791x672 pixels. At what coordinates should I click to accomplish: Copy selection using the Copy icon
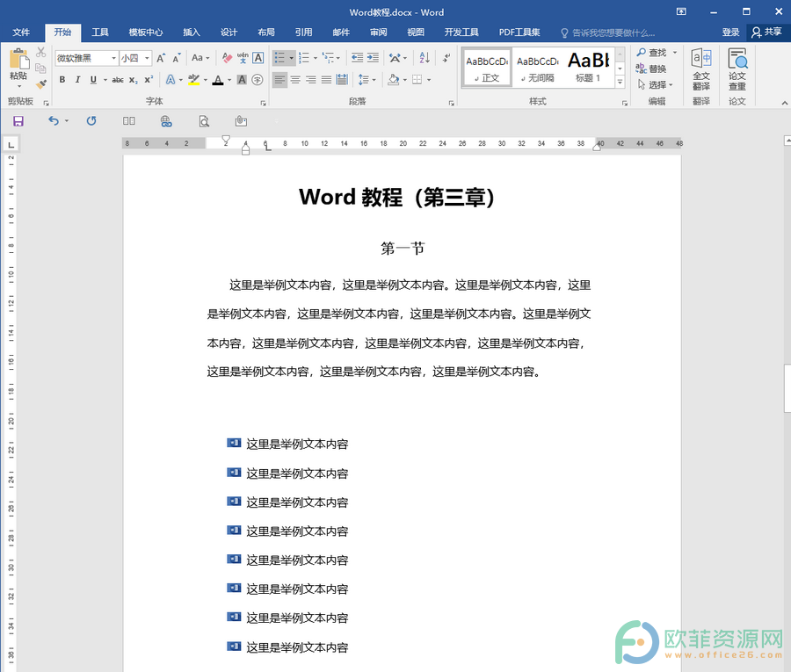coord(40,68)
